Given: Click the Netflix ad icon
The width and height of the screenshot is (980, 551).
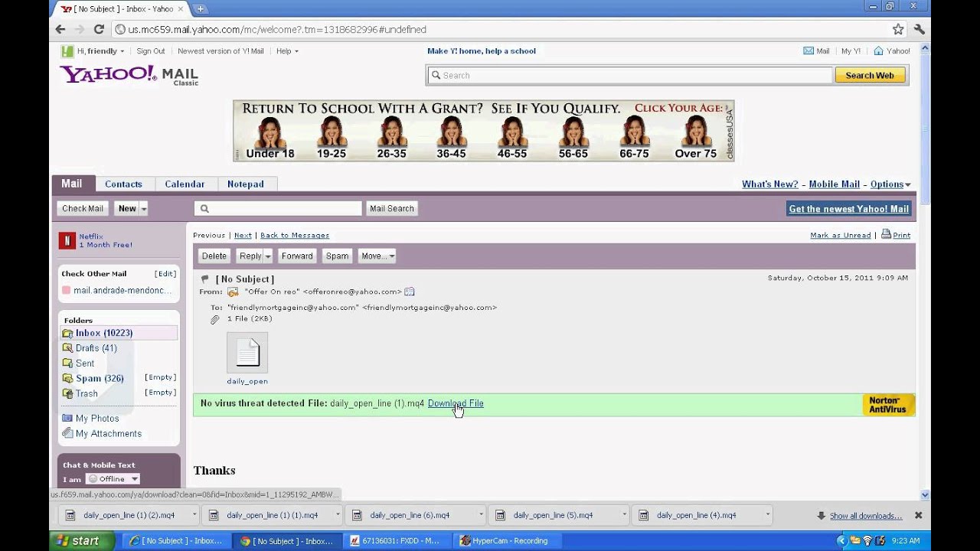Looking at the screenshot, I should tap(67, 240).
